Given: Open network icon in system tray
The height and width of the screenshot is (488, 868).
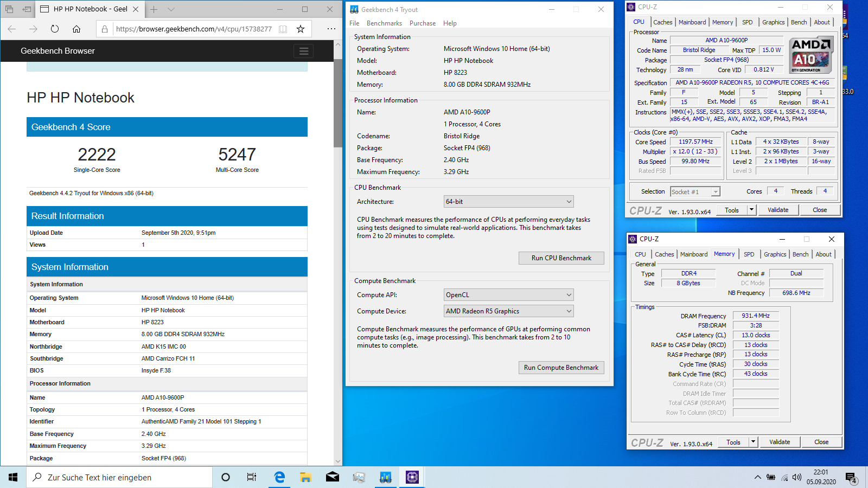Looking at the screenshot, I should coord(784,477).
